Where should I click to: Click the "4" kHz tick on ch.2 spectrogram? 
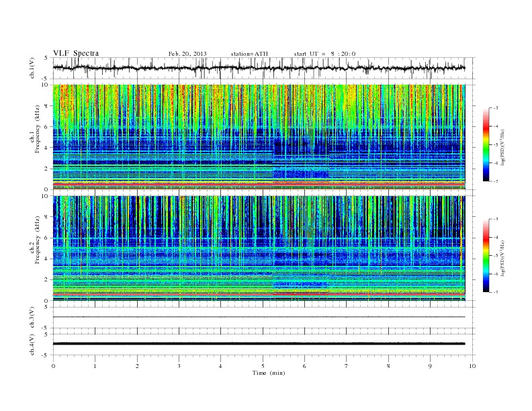[46, 259]
